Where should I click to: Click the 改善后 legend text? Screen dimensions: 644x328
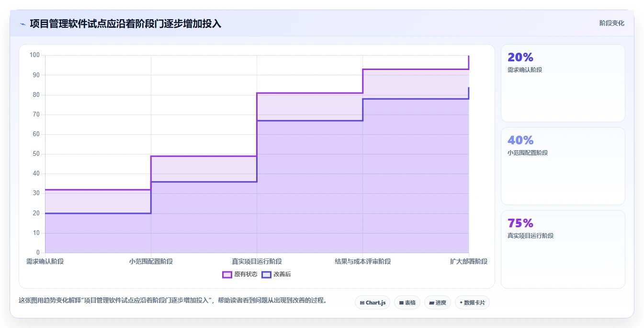pyautogui.click(x=282, y=274)
